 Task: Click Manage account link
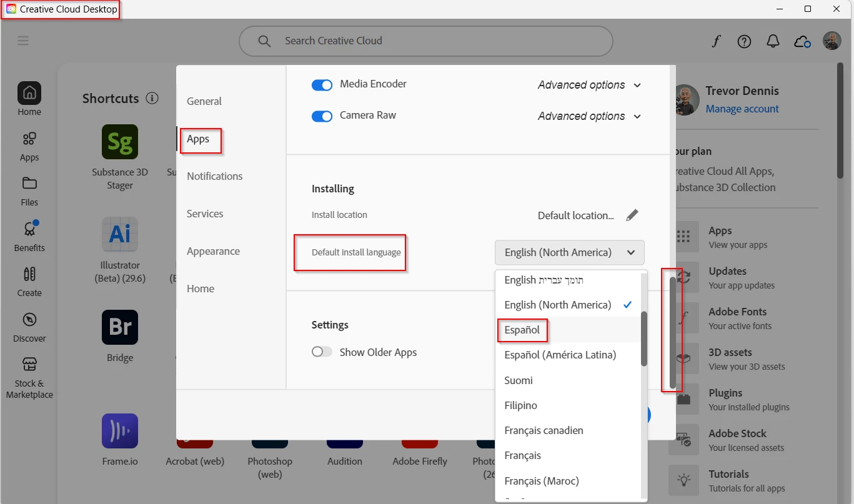[x=742, y=109]
